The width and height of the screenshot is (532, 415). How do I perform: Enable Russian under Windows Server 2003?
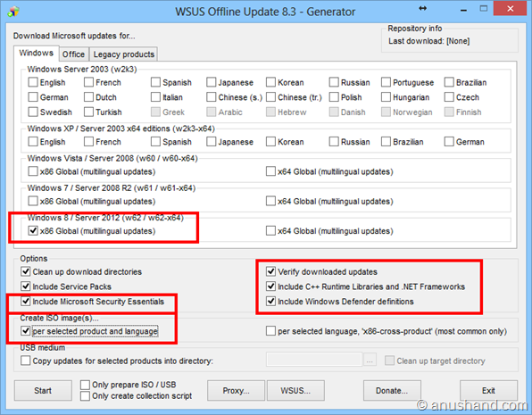tap(334, 82)
